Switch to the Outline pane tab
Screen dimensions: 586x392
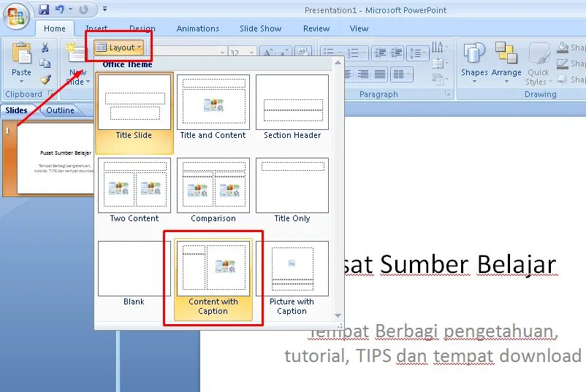point(60,110)
